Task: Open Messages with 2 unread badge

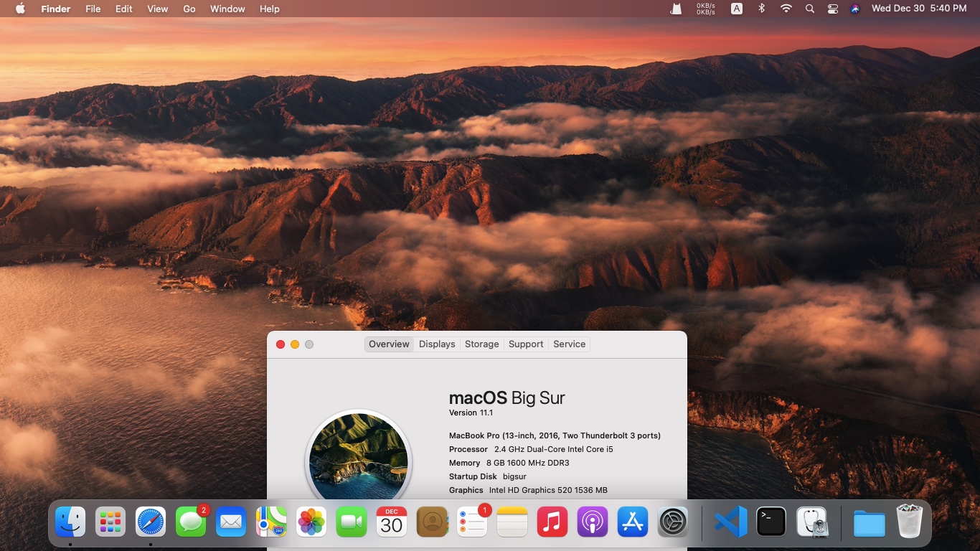Action: (x=191, y=522)
